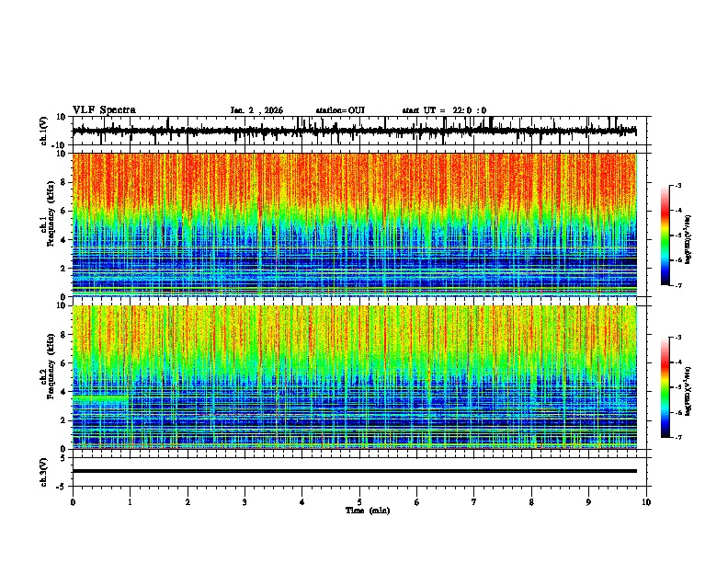Click the ch.3 flat black trace line
The image size is (728, 563).
click(x=355, y=471)
